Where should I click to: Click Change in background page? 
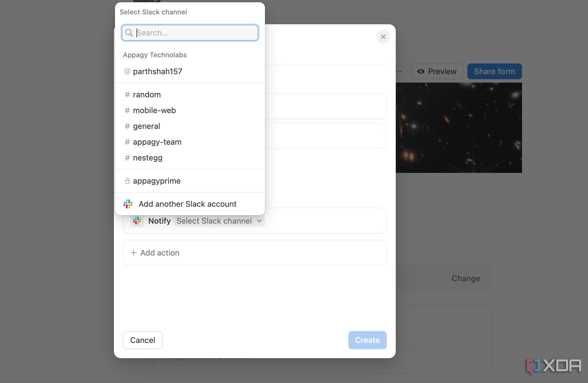click(466, 278)
